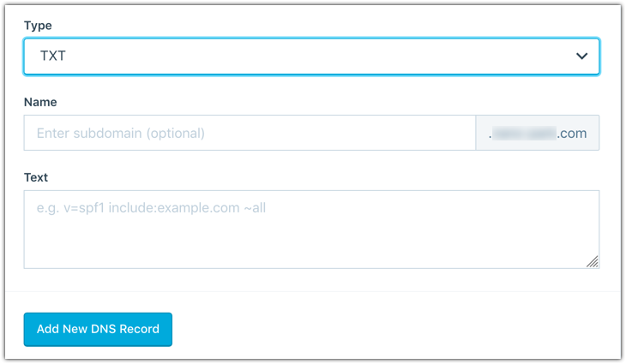
Task: Click the 'Enter subdomain (optional)' placeholder text
Action: point(120,133)
